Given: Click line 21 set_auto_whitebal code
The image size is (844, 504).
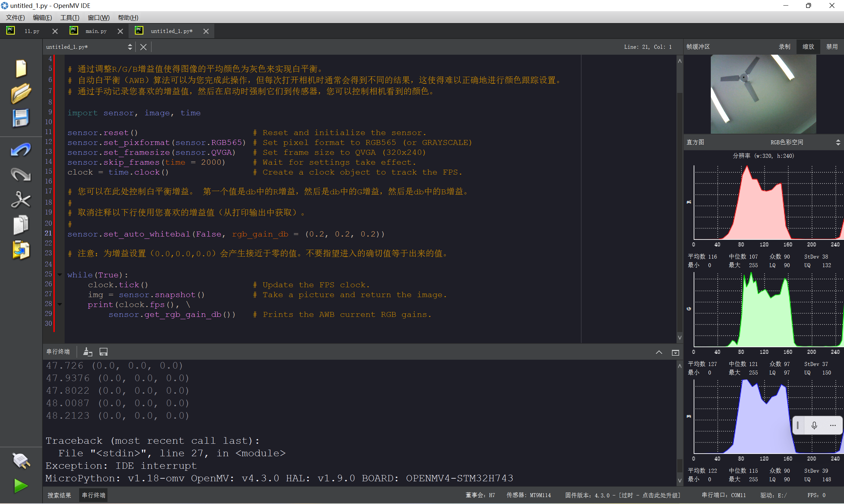Looking at the screenshot, I should click(x=226, y=234).
